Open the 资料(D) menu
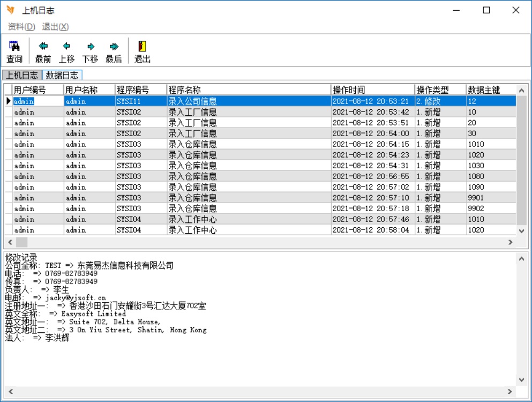Image resolution: width=532 pixels, height=402 pixels. [21, 27]
